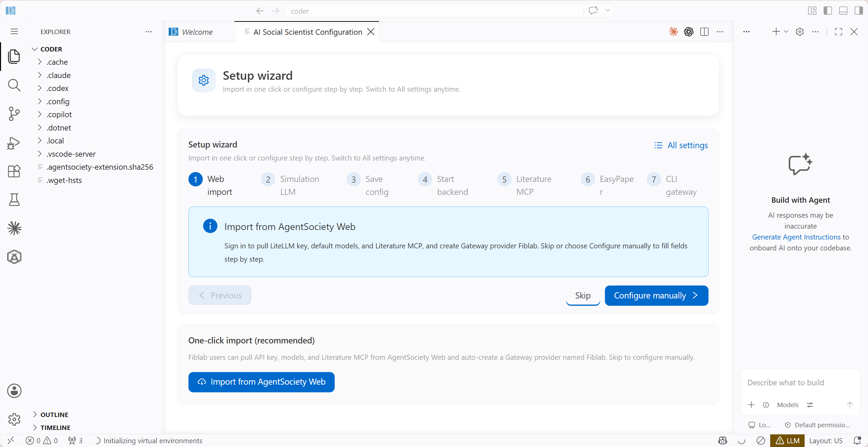The height and width of the screenshot is (447, 868).
Task: Open the Search view in activity bar
Action: [14, 85]
